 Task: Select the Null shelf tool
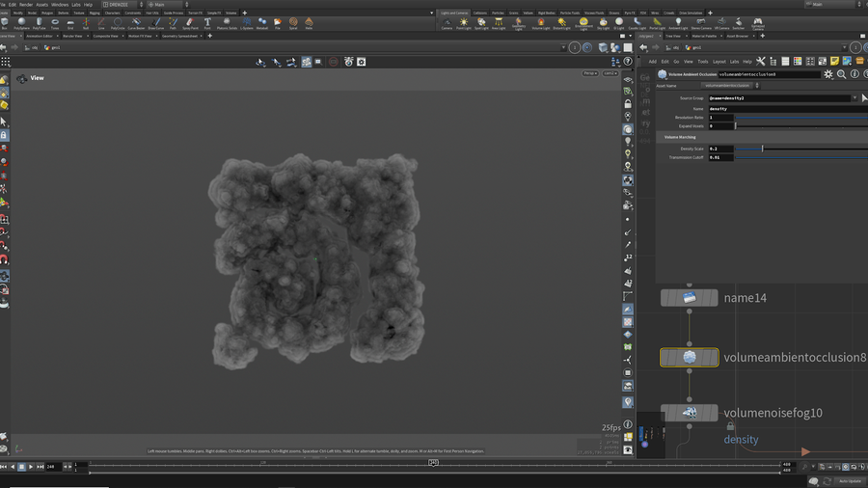tap(86, 23)
